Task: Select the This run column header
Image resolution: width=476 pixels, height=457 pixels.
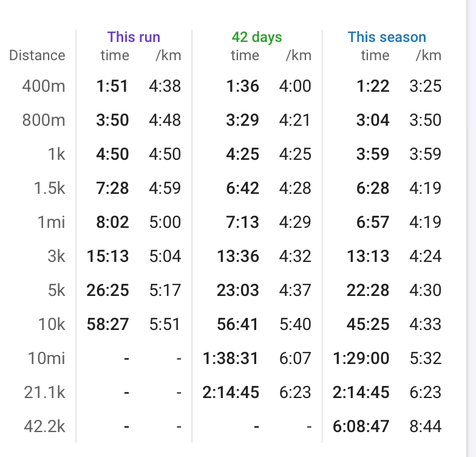Action: 134,37
